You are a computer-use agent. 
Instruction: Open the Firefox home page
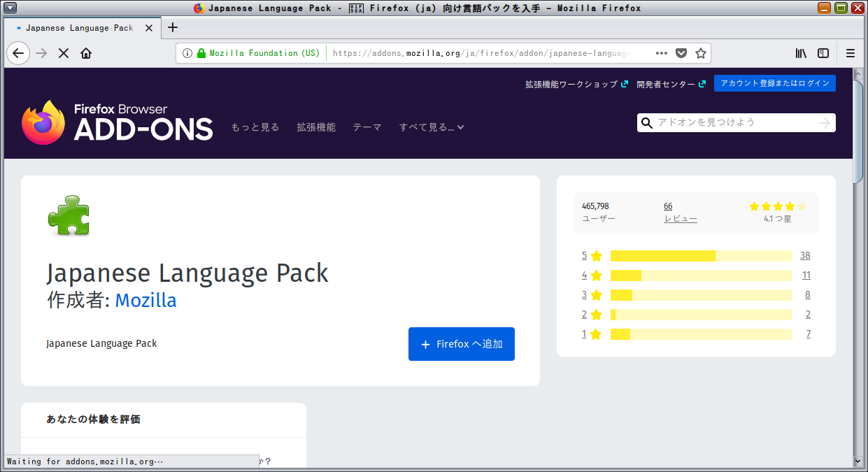pyautogui.click(x=86, y=53)
